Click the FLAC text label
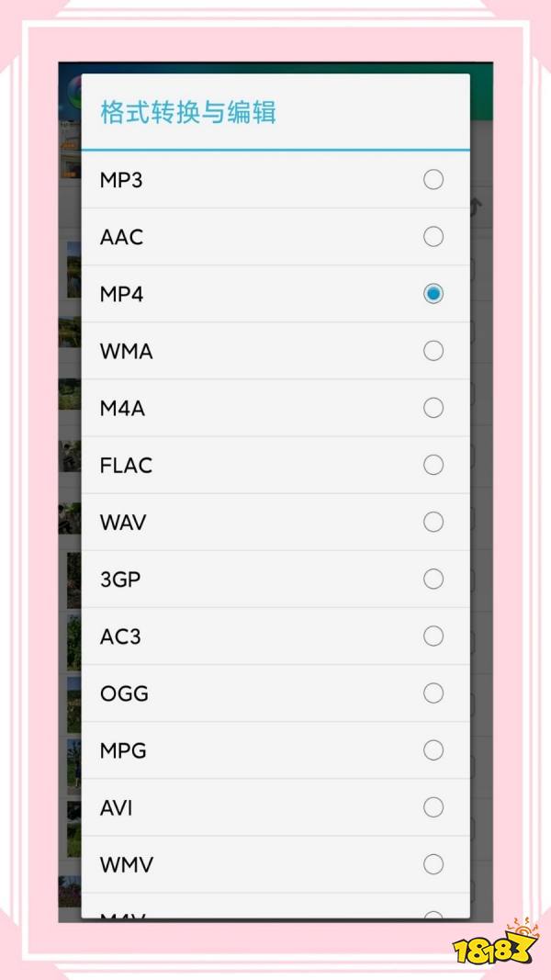 pyautogui.click(x=126, y=466)
